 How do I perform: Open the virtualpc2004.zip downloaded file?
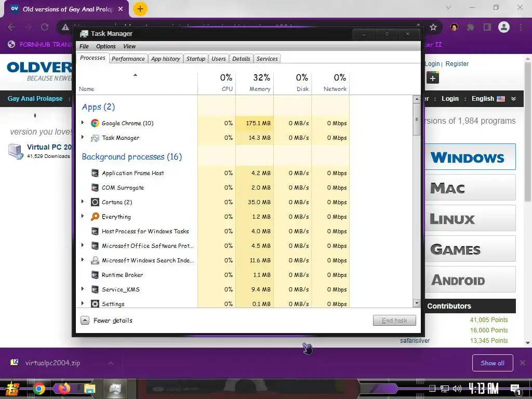(52, 363)
